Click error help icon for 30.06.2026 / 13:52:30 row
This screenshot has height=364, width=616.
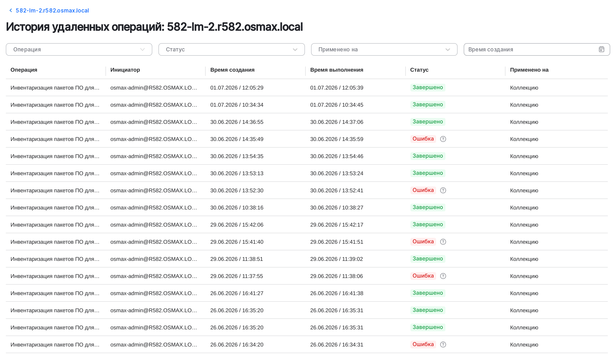tap(443, 190)
